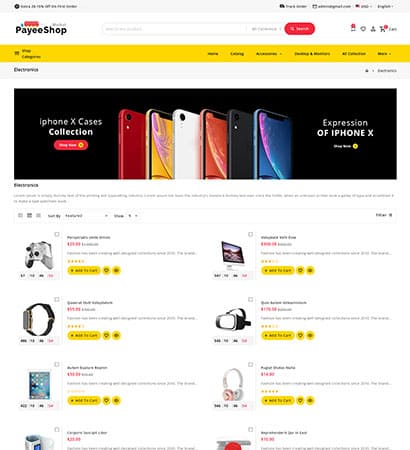Open the All Categories search dropdown
Screen dimensions: 410x450
tap(265, 29)
